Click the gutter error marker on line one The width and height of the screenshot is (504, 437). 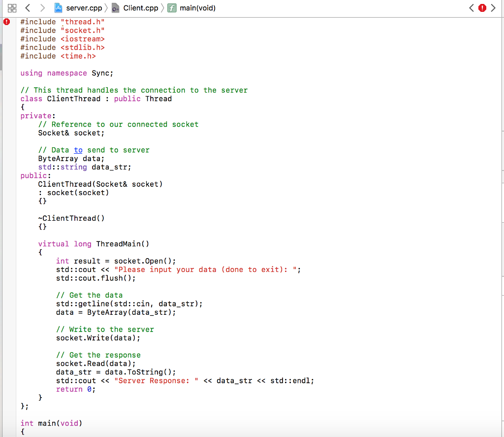pos(7,22)
